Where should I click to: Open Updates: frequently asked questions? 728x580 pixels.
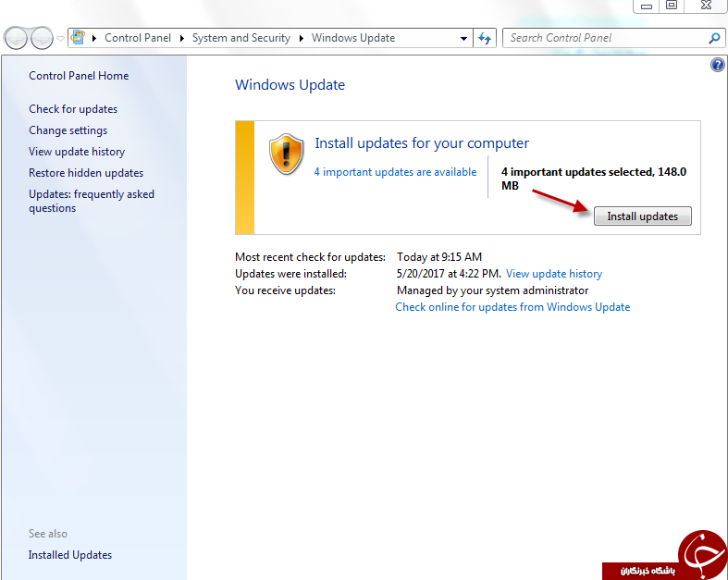tap(92, 201)
